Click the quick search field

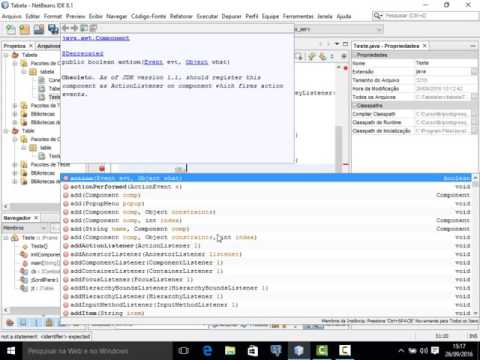425,16
